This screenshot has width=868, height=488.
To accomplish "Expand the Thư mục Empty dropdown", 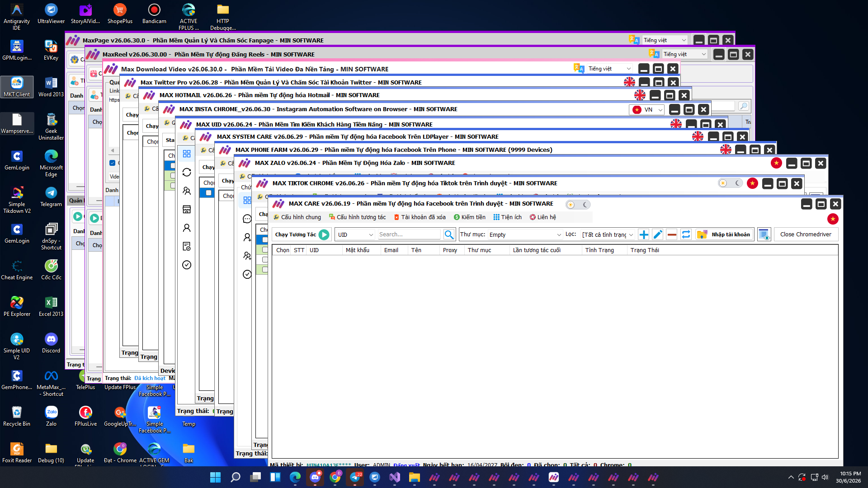I will [525, 235].
